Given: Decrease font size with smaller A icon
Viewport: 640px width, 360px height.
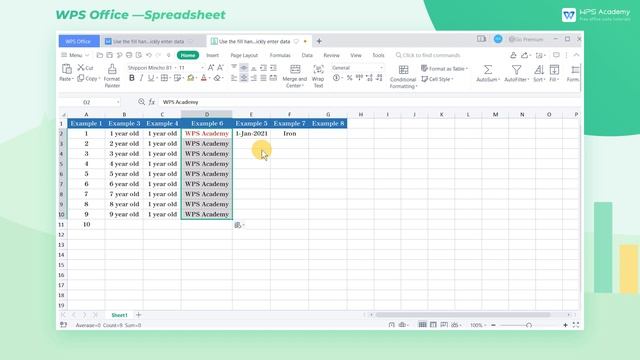Looking at the screenshot, I should point(220,67).
